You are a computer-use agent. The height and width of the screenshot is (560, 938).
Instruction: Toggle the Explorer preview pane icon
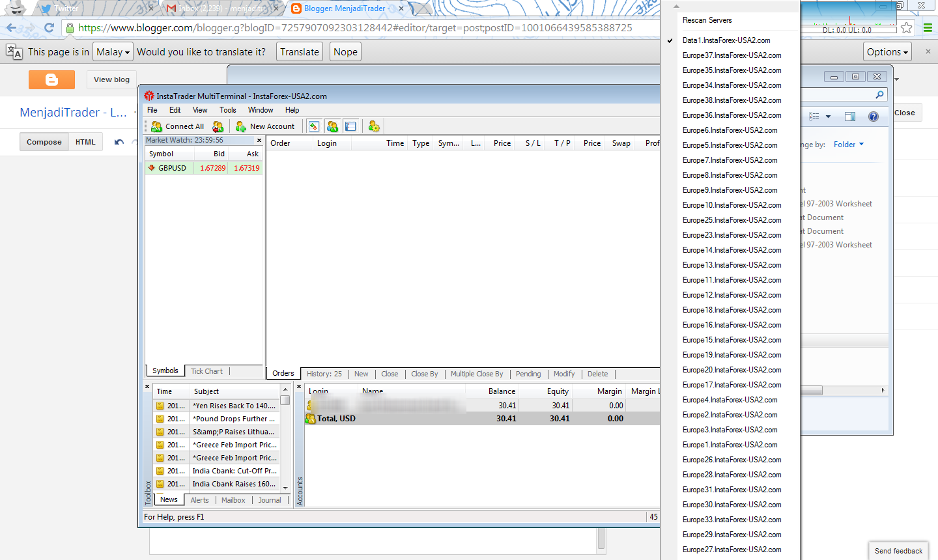(850, 117)
